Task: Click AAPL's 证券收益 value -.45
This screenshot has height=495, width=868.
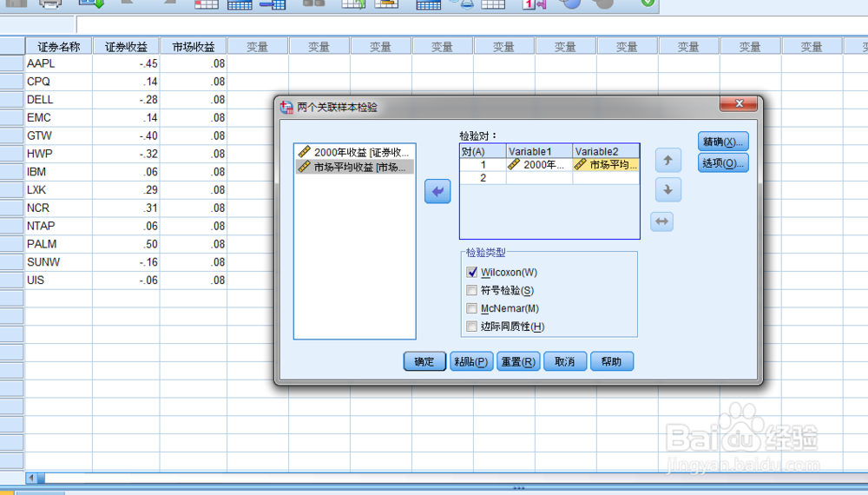Action: [x=126, y=63]
